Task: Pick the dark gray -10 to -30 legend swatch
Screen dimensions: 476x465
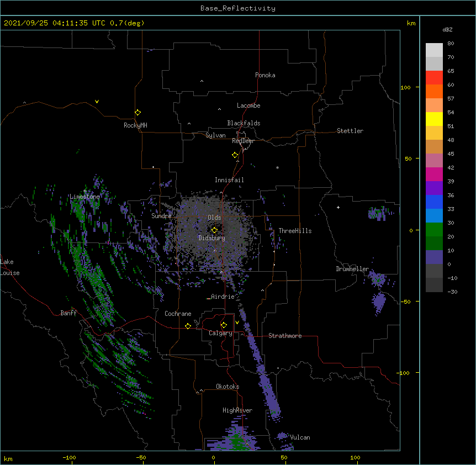Action: tap(434, 285)
